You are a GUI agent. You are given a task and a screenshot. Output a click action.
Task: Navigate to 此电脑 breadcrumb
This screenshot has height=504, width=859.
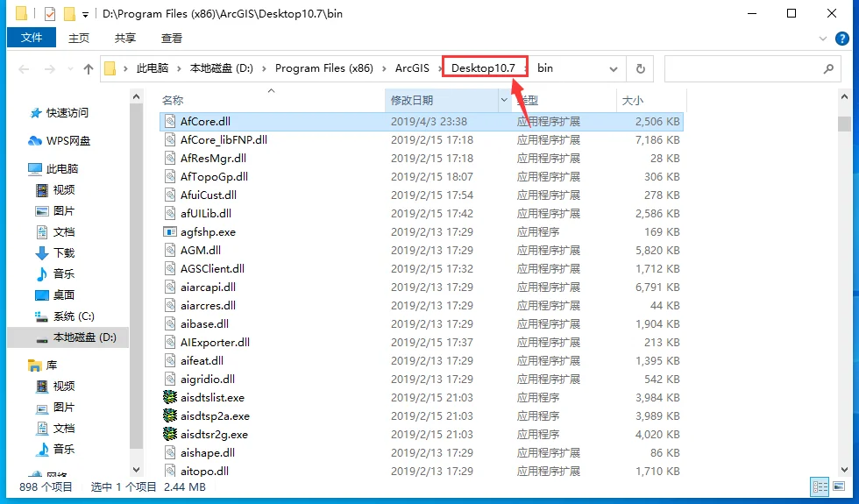tap(153, 68)
